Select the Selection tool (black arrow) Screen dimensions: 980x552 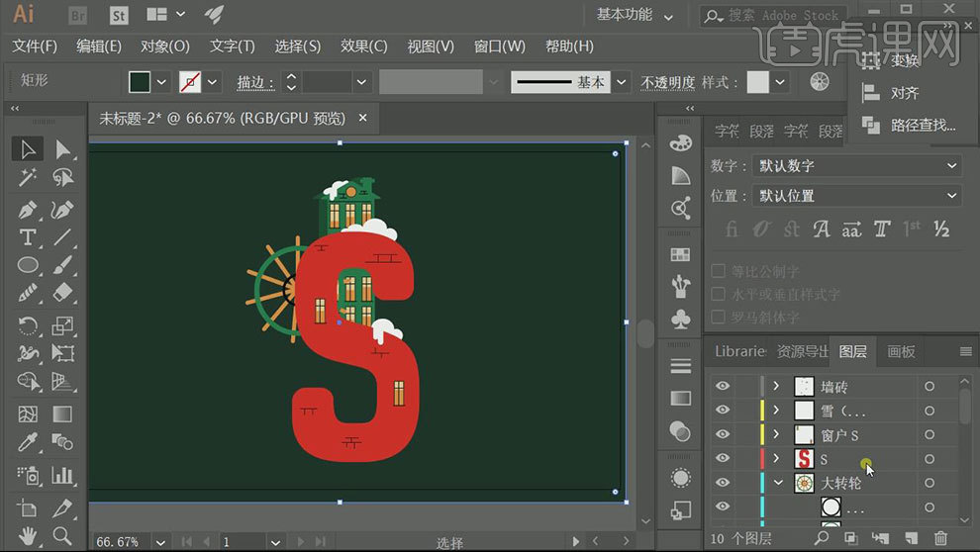[28, 149]
